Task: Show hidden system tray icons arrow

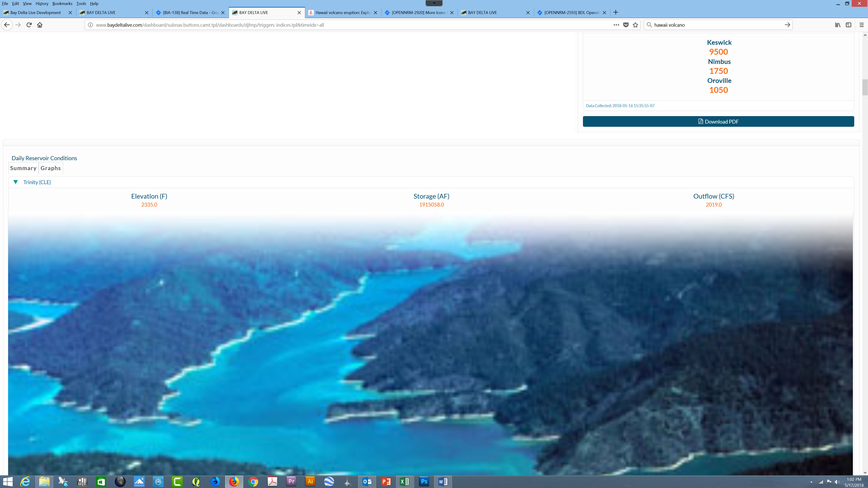Action: pyautogui.click(x=811, y=482)
